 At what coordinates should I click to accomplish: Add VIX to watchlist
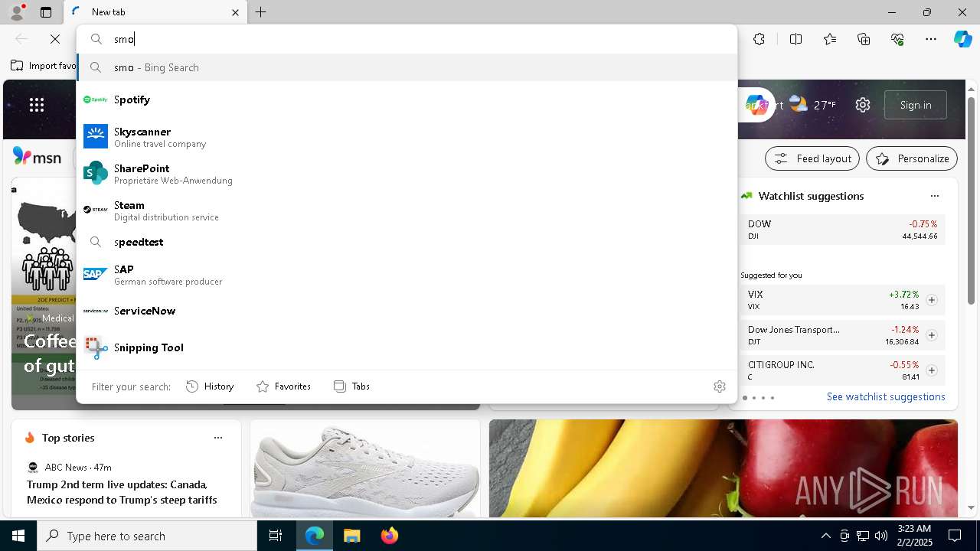click(x=932, y=300)
